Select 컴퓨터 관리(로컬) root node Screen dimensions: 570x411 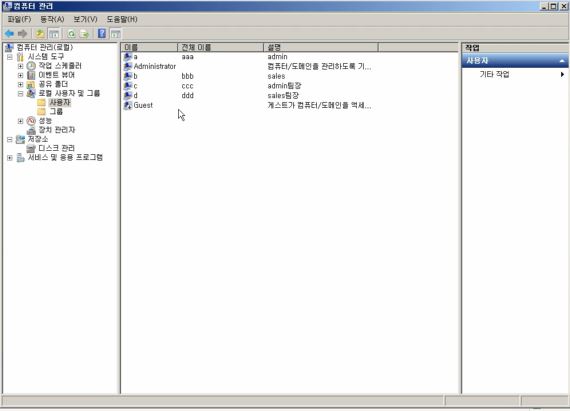[45, 48]
